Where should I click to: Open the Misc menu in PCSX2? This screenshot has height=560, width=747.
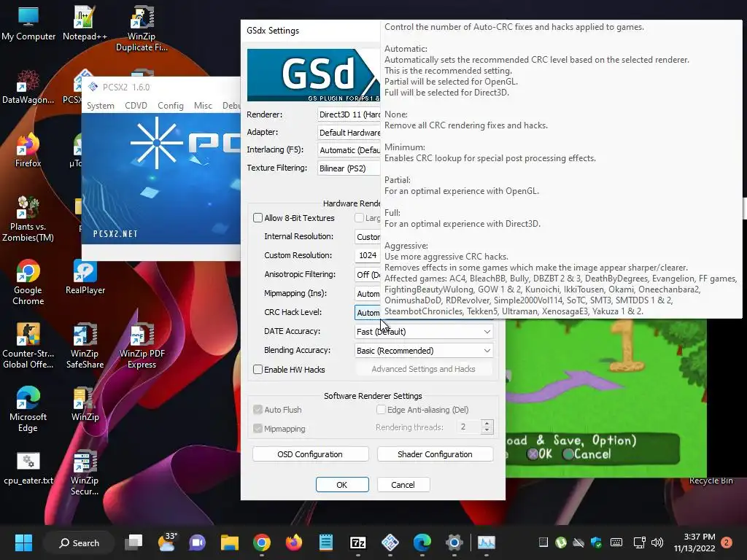click(203, 105)
